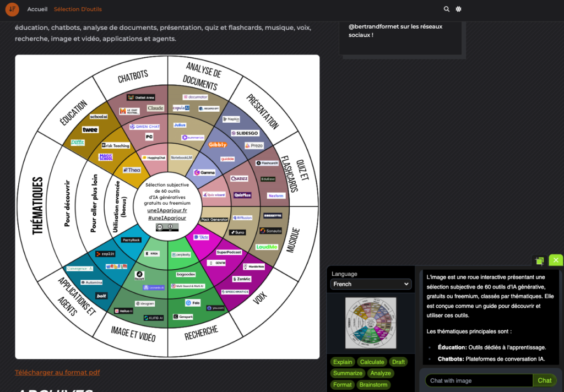The width and height of the screenshot is (564, 392).
Task: Click the Calculate button
Action: tap(372, 362)
